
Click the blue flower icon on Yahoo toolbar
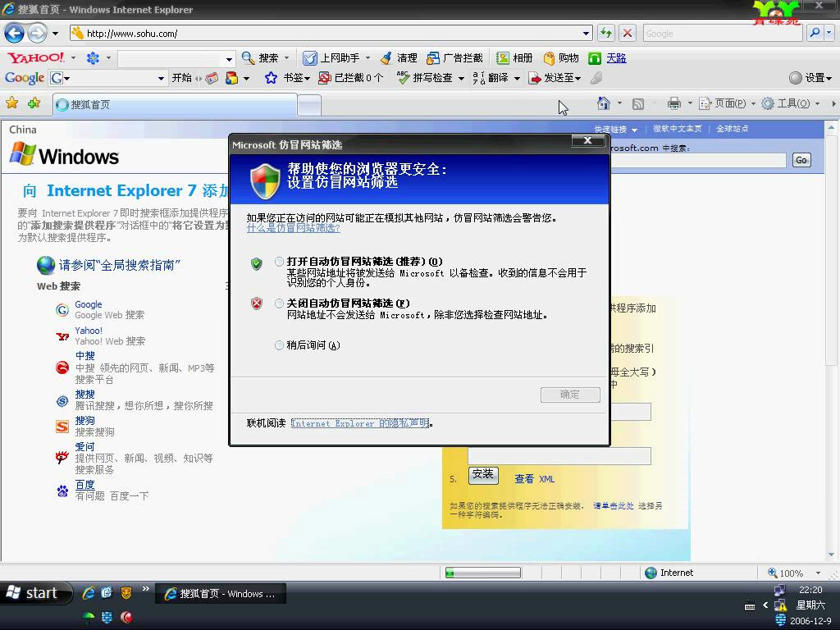click(94, 58)
